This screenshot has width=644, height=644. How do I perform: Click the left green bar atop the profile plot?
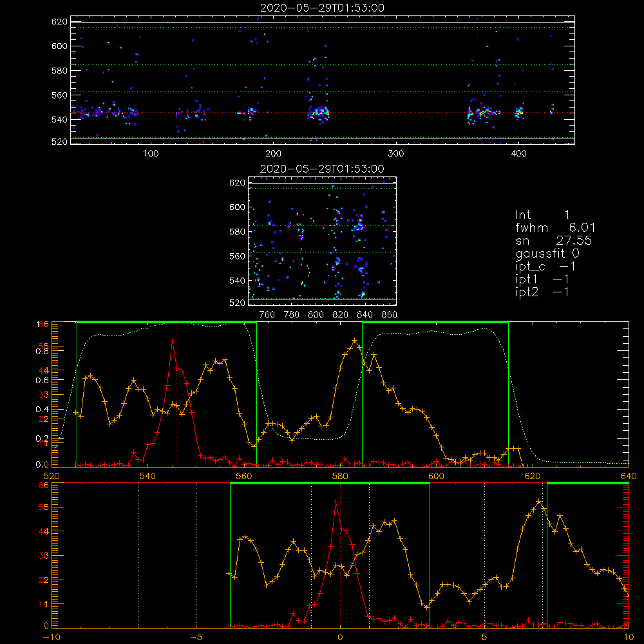click(167, 322)
